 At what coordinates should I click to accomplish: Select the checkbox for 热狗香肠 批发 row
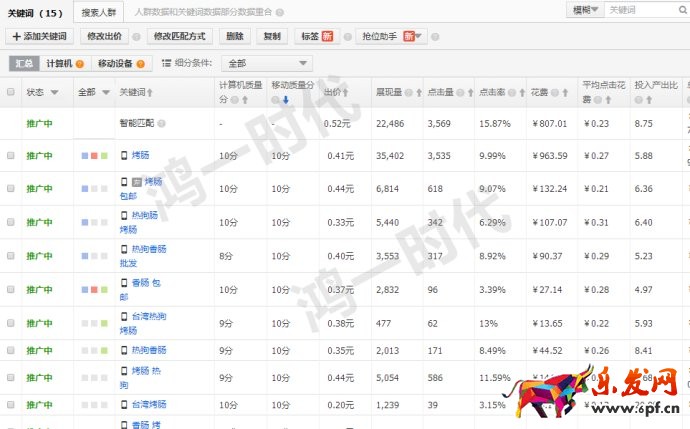pos(11,255)
